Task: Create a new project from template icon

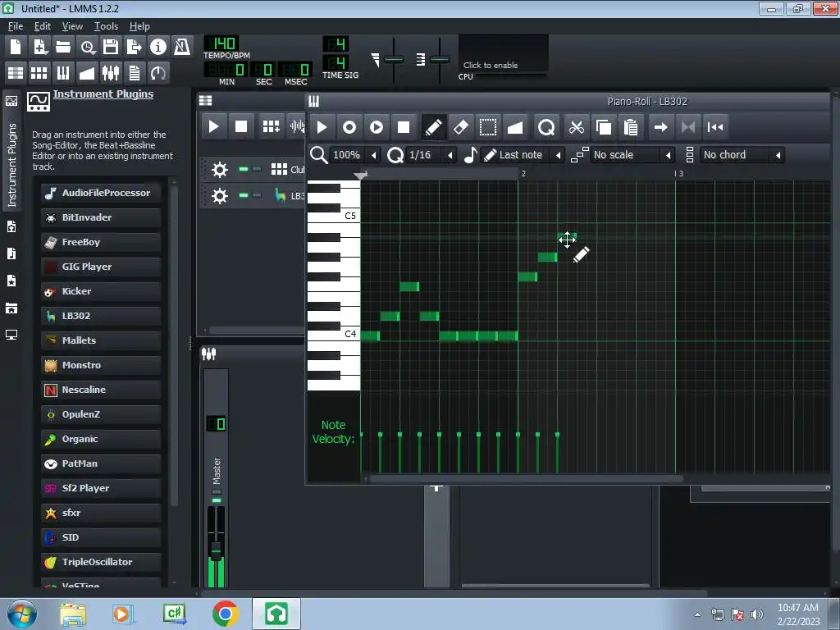Action: (x=39, y=47)
